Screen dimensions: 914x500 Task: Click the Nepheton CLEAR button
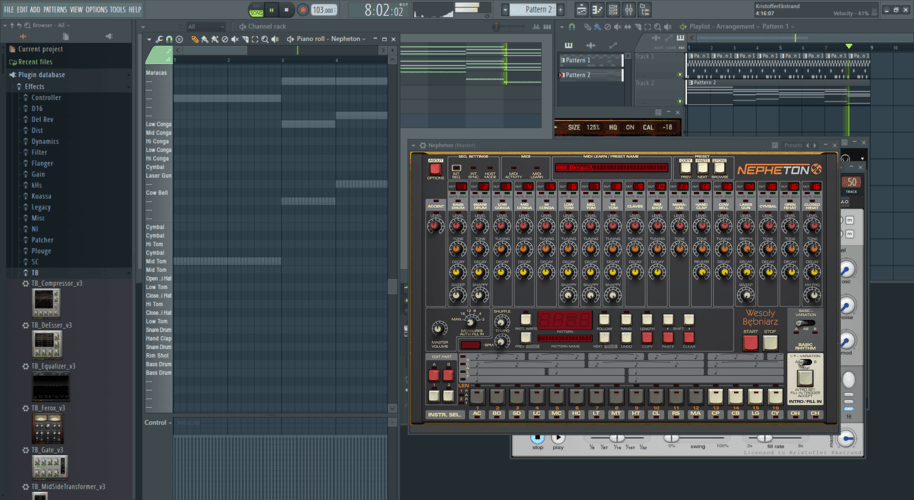688,337
